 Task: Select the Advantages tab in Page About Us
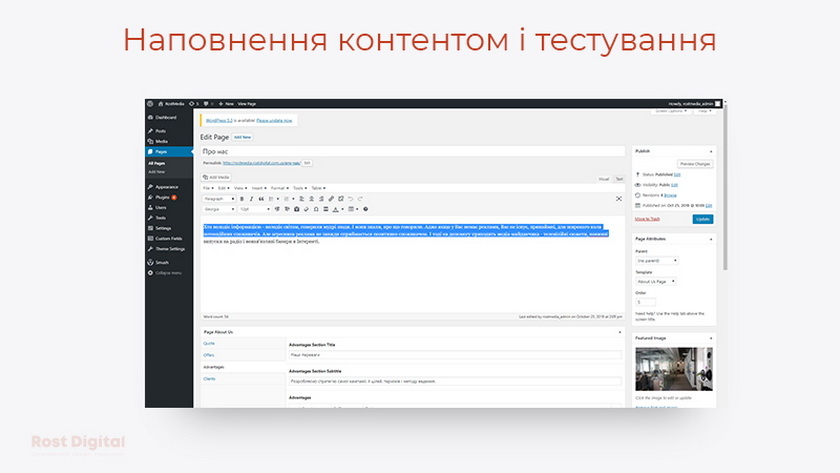pos(214,367)
